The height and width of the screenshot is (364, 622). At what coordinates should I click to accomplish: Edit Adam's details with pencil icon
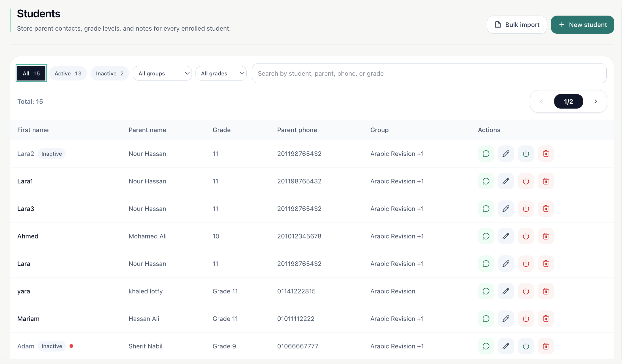[506, 346]
